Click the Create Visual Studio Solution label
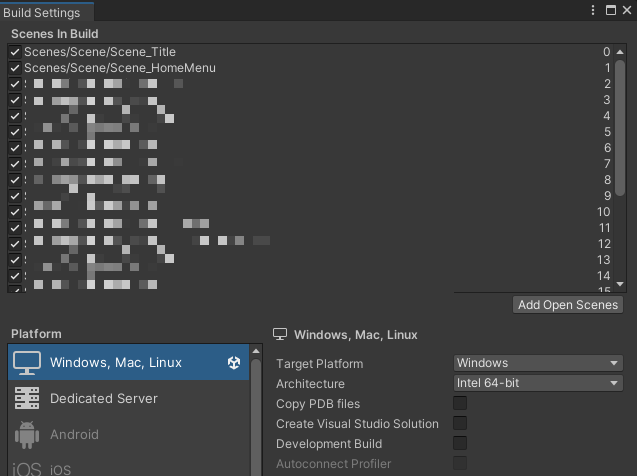 click(x=357, y=424)
